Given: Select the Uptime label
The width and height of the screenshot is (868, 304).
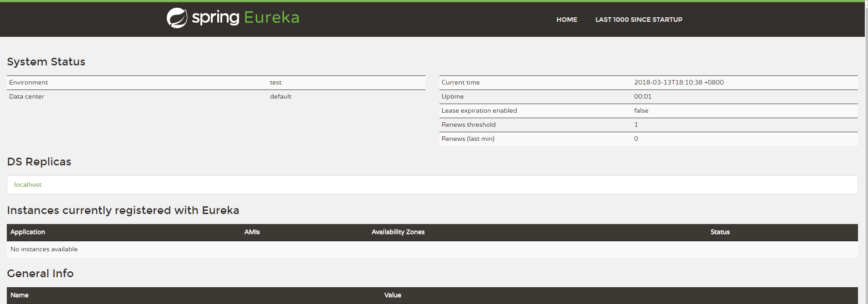Looking at the screenshot, I should point(453,96).
